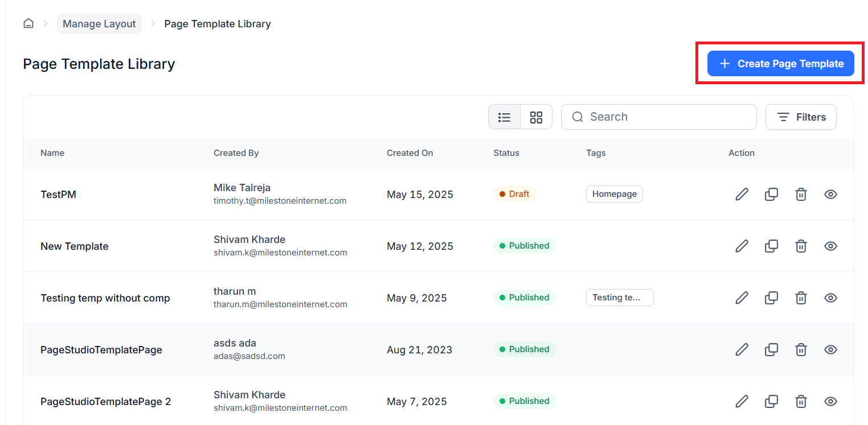Preview the TestPM template
This screenshot has width=868, height=425.
pyautogui.click(x=831, y=195)
